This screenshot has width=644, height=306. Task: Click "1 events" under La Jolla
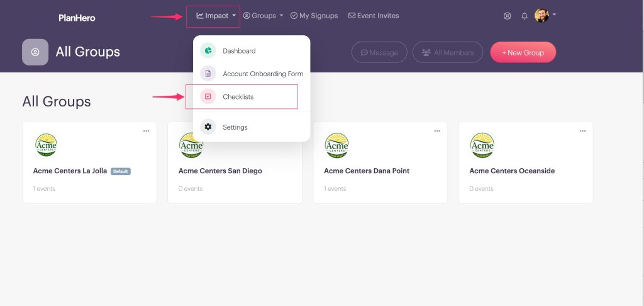click(x=44, y=188)
